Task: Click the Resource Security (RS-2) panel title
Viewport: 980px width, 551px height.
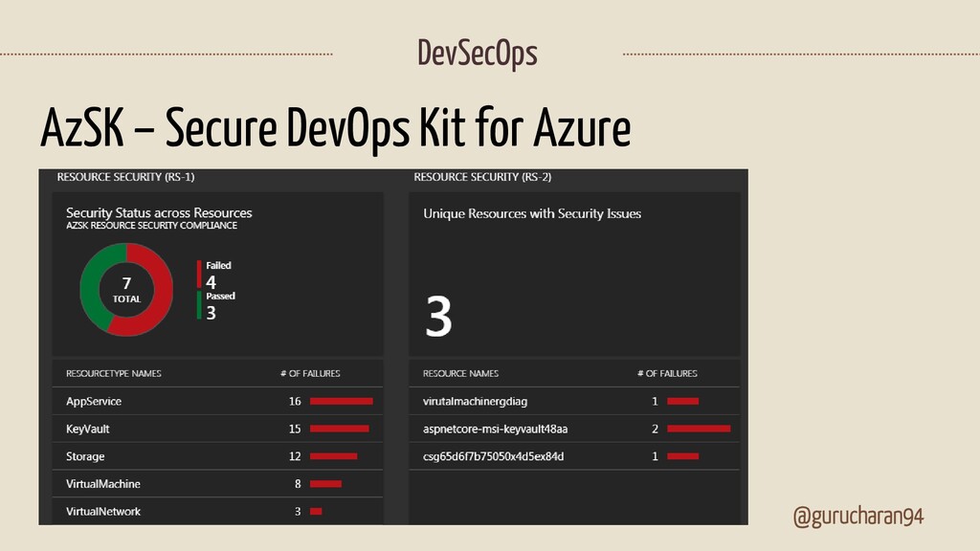Action: [x=482, y=177]
